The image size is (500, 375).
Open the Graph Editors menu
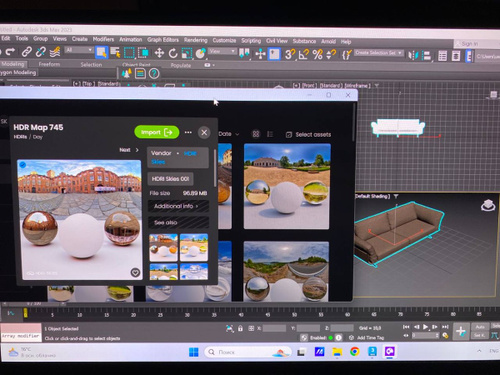pyautogui.click(x=163, y=40)
